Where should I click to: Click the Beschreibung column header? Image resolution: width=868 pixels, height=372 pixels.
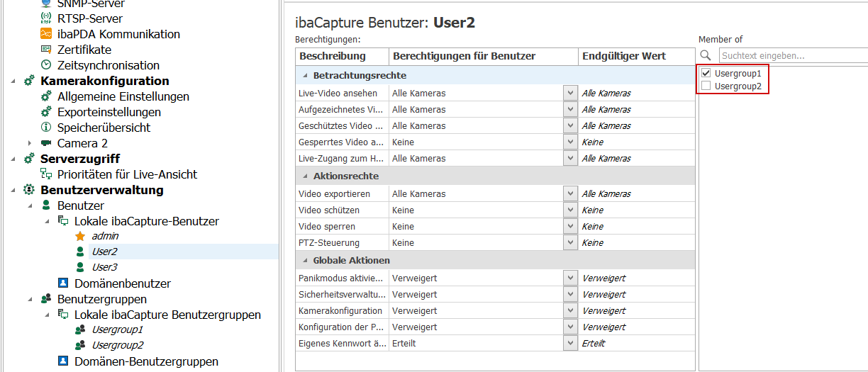[342, 56]
